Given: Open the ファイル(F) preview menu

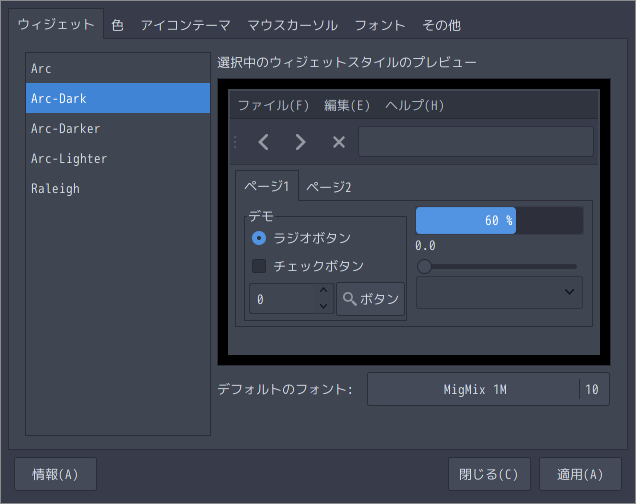Looking at the screenshot, I should (273, 105).
